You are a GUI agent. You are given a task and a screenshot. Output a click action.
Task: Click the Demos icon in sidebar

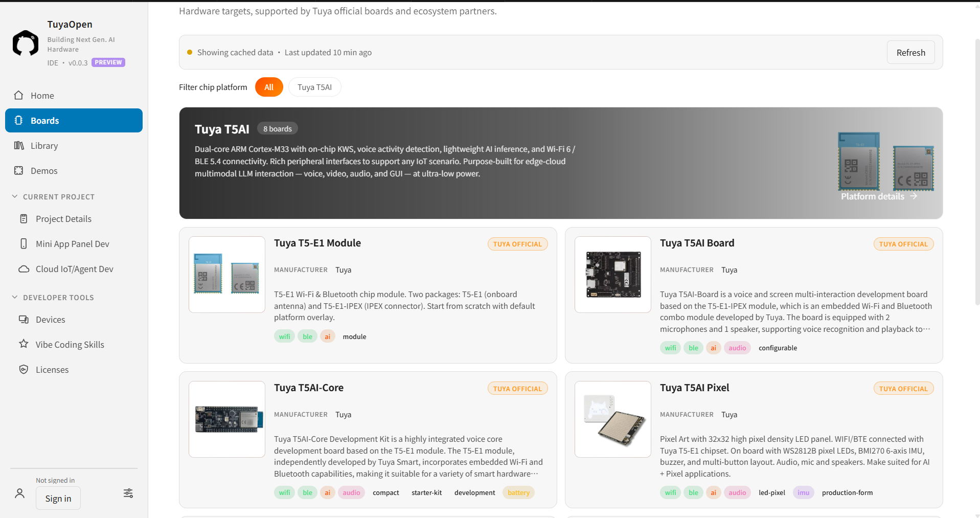[x=19, y=170]
